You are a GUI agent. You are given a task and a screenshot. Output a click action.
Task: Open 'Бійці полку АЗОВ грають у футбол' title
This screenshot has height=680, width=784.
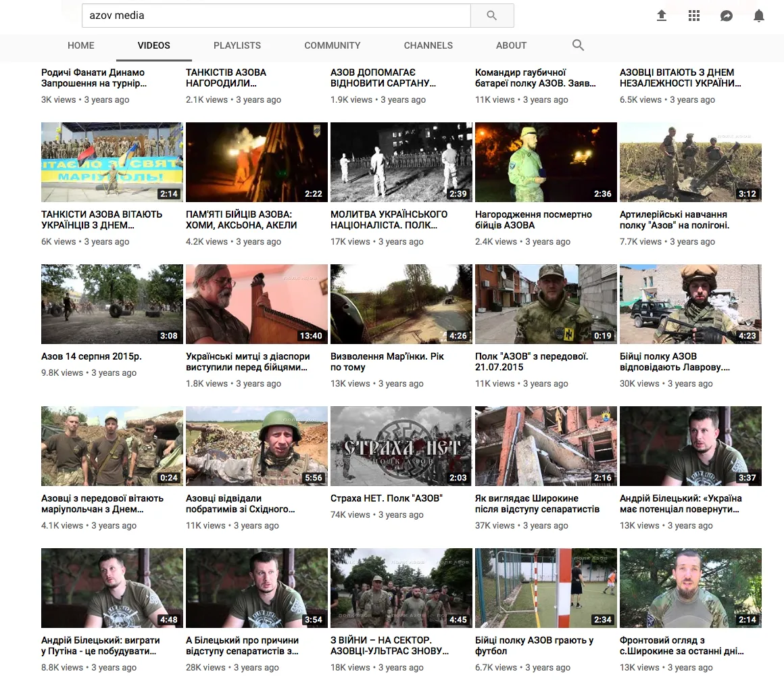[x=535, y=646]
